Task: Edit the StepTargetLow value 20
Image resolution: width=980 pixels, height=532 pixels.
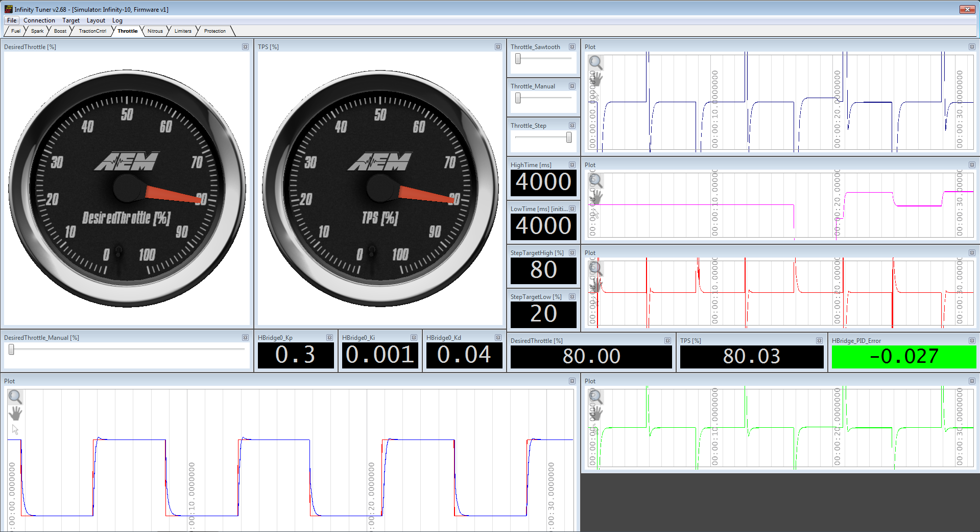Action: [543, 314]
